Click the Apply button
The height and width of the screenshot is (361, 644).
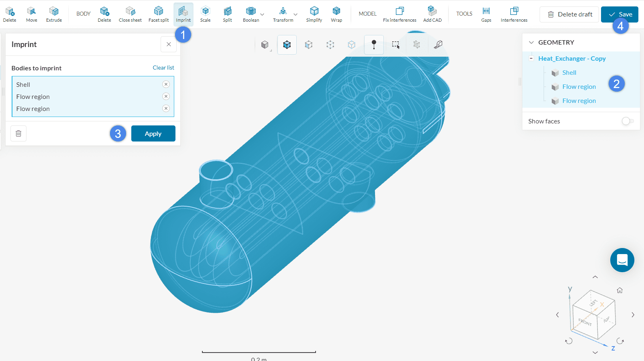click(x=153, y=133)
